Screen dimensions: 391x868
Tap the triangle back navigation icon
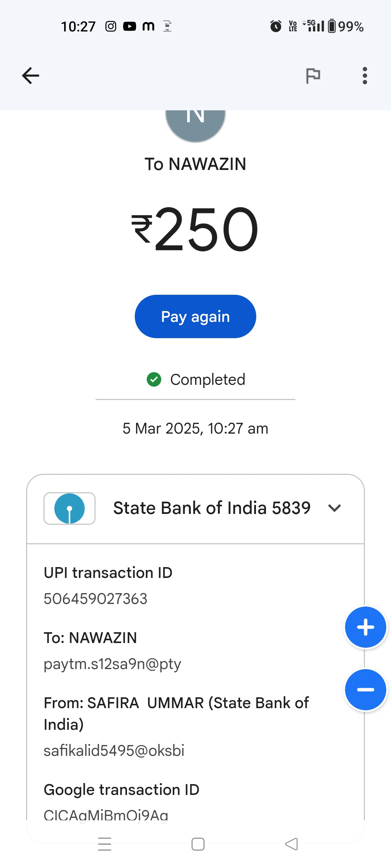(291, 844)
